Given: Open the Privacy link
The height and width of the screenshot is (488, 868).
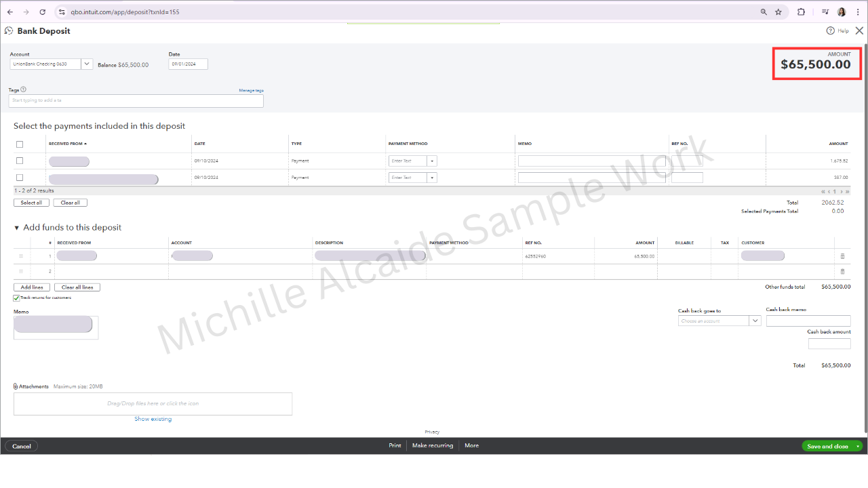Looking at the screenshot, I should [x=432, y=432].
